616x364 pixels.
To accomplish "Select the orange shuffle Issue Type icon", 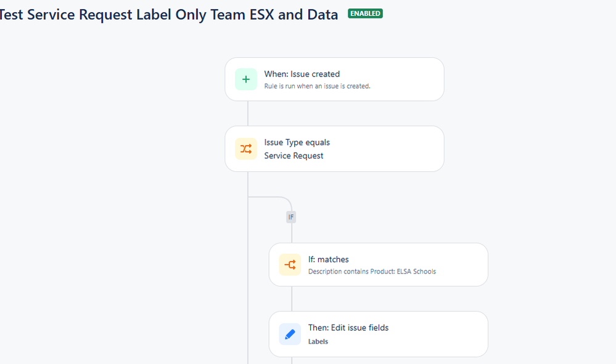I will 246,148.
